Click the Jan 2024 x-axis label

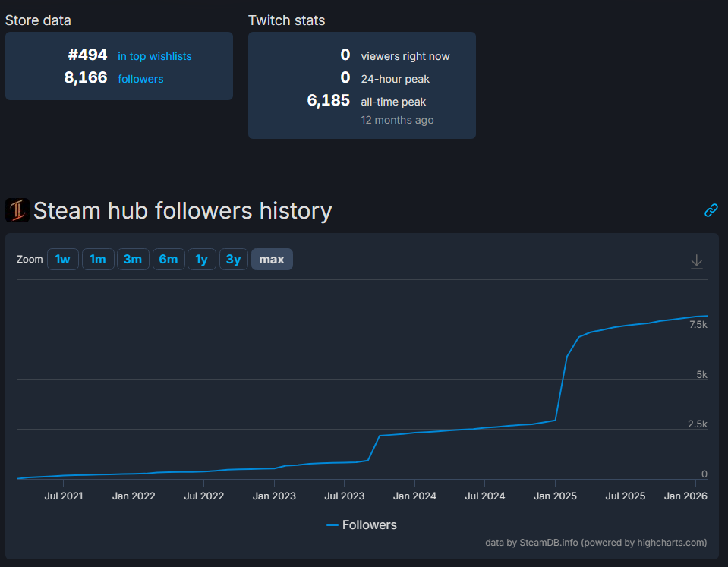coord(414,496)
